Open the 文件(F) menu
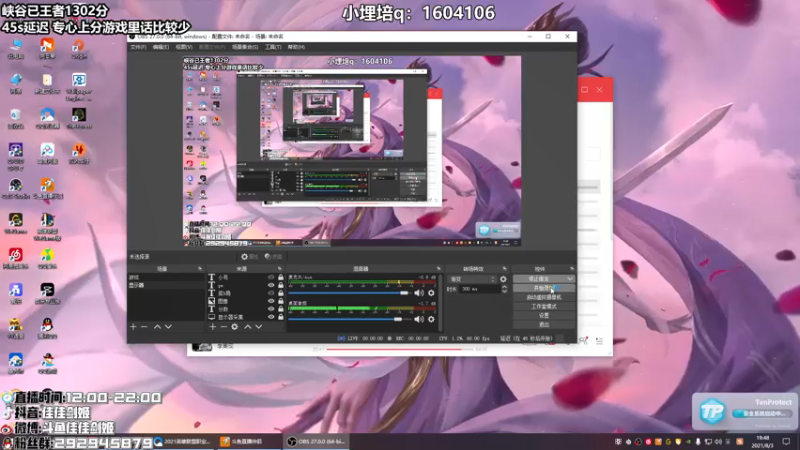The image size is (800, 450). click(x=138, y=47)
